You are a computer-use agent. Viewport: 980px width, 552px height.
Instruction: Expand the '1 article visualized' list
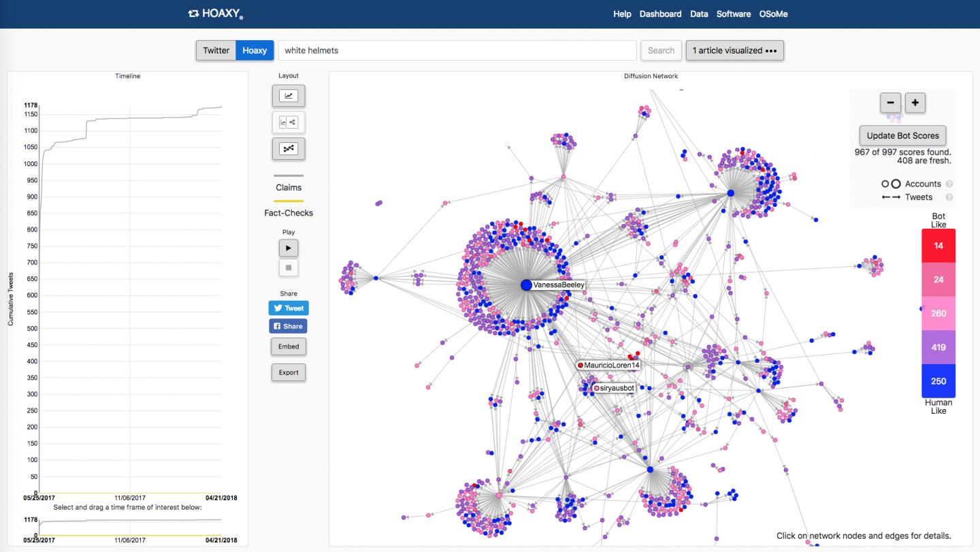[734, 50]
